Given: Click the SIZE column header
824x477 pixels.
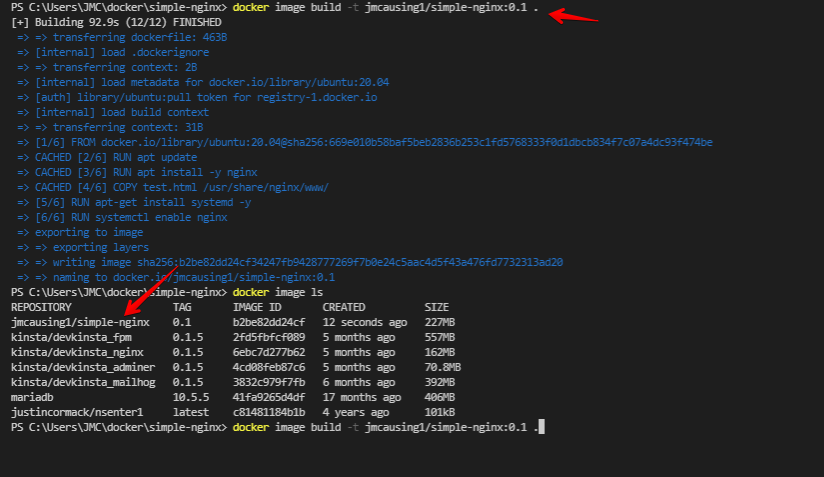Looking at the screenshot, I should tap(437, 307).
